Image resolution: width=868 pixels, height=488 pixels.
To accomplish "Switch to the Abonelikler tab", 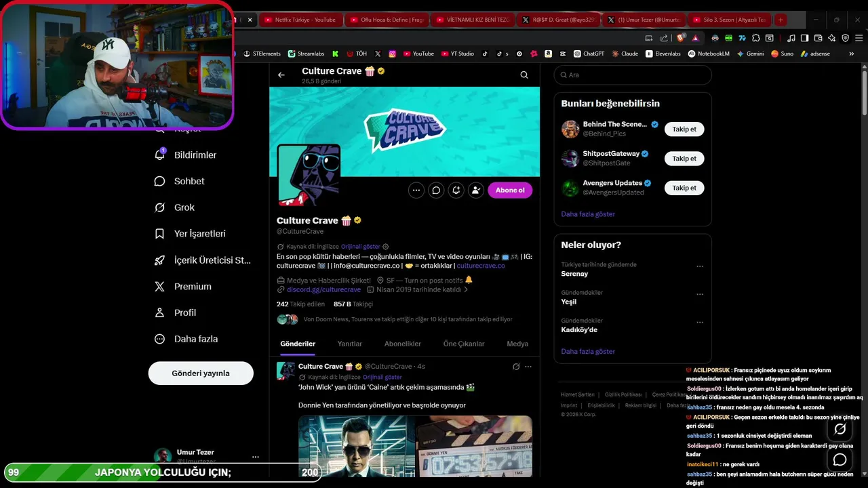I will (x=403, y=344).
